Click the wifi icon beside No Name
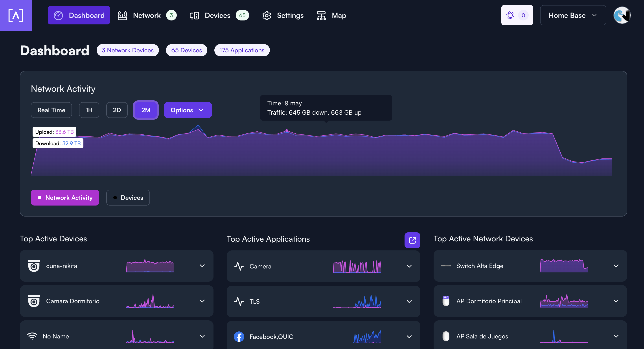Screen dimensions: 644x349 point(32,336)
